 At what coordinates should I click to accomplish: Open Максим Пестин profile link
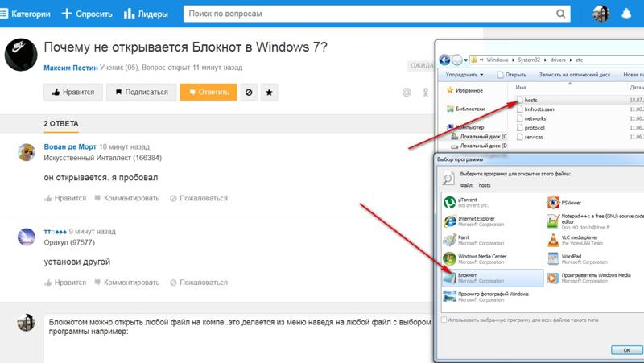click(x=71, y=68)
